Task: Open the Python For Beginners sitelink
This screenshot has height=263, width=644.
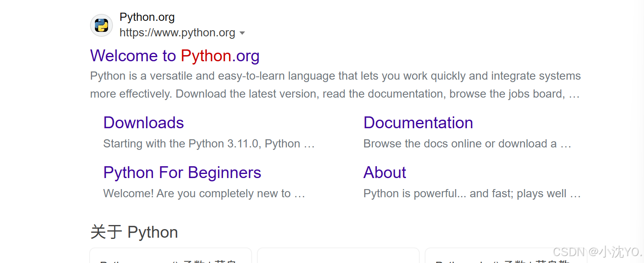Action: pos(182,173)
